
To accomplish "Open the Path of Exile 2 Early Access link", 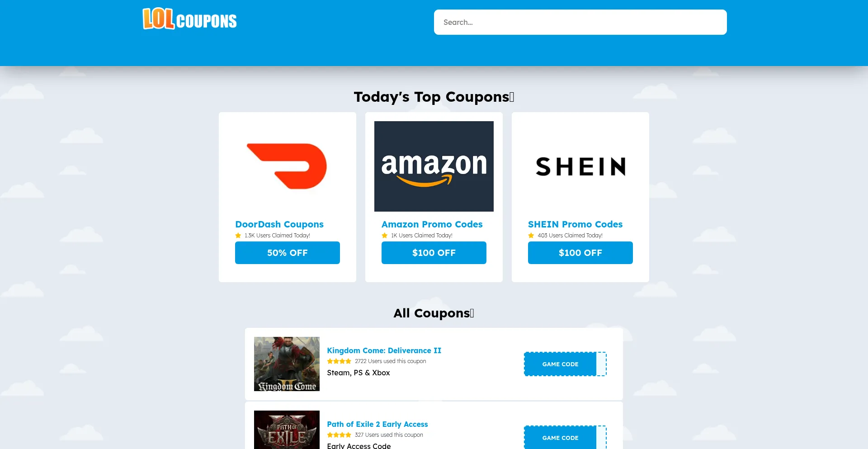I will (377, 424).
